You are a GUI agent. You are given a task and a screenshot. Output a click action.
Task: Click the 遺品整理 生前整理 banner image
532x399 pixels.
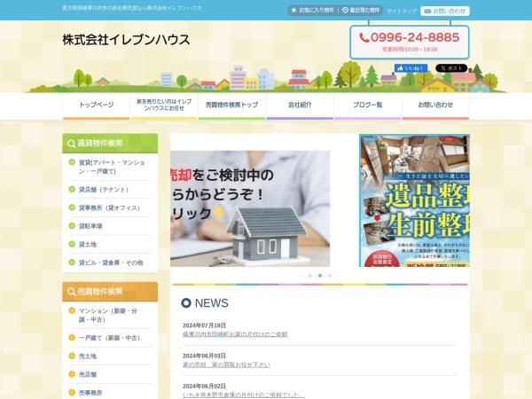click(x=415, y=200)
